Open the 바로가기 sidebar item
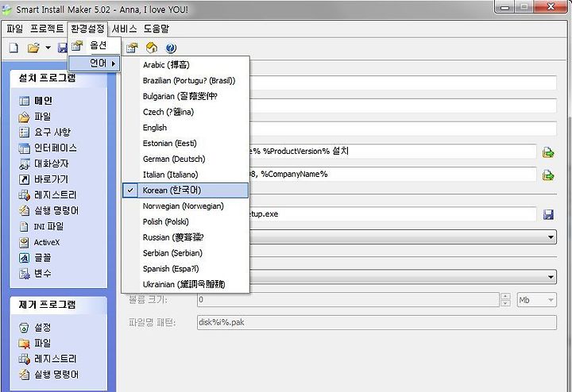 (x=43, y=179)
